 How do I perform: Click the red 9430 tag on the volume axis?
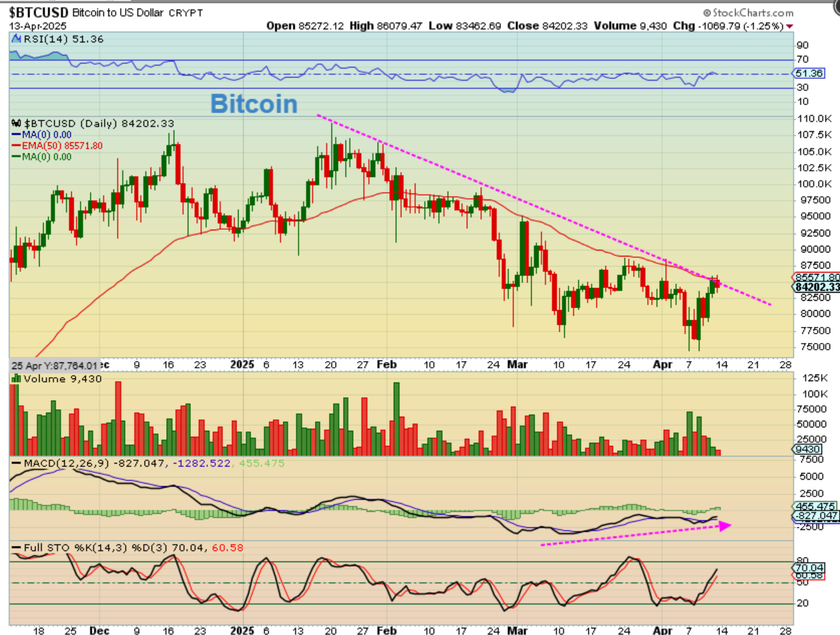[x=807, y=450]
